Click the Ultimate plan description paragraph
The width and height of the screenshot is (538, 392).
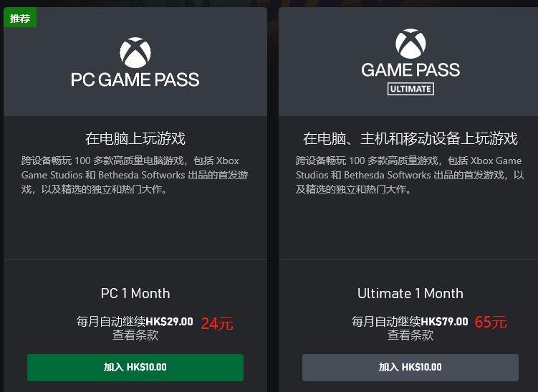click(x=410, y=175)
